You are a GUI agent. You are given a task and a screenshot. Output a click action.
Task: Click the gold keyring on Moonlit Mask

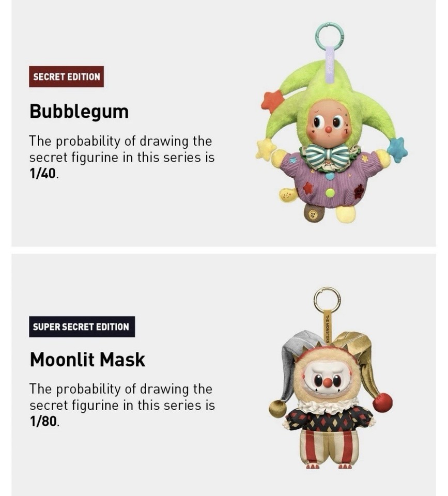click(x=327, y=300)
